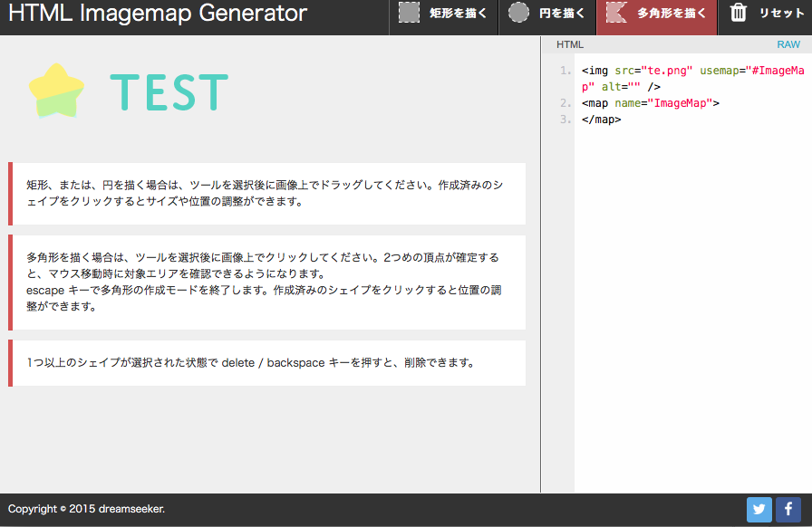
Task: Click the star image on the canvas
Action: pos(56,91)
